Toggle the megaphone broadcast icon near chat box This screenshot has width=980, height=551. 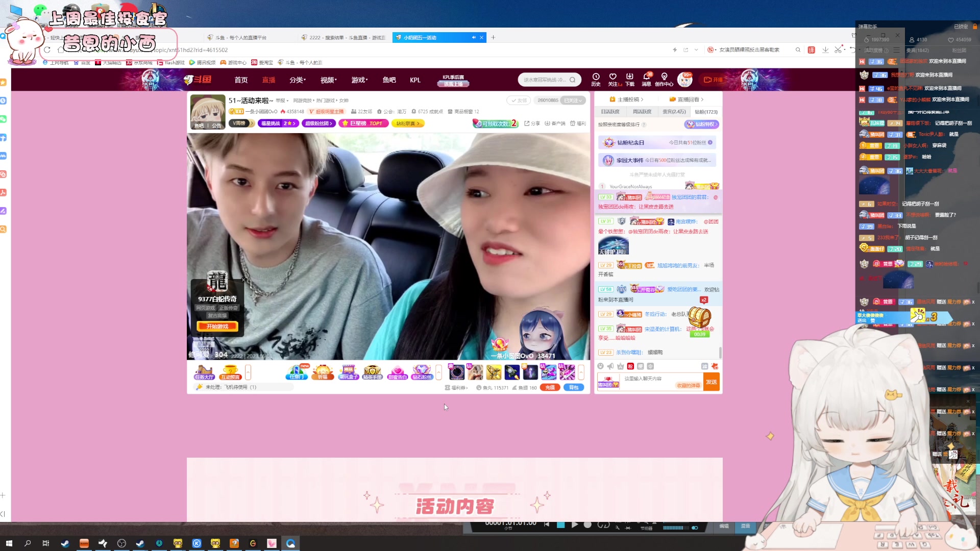coord(610,366)
